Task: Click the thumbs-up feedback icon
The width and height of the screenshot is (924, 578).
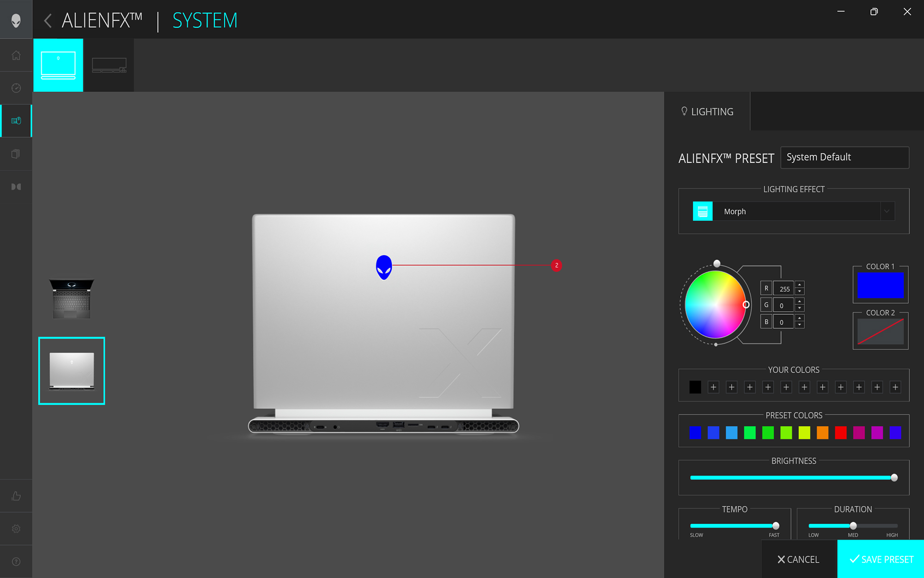Action: point(16,496)
